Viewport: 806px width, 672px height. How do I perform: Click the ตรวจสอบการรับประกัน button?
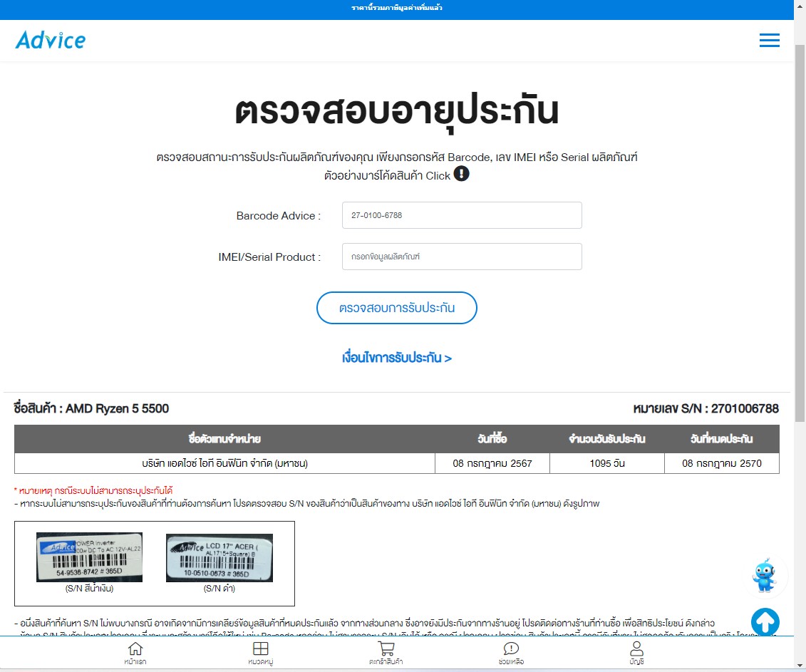396,307
